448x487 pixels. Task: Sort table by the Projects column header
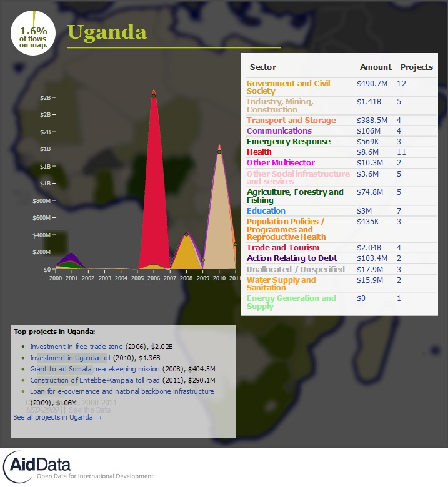pyautogui.click(x=416, y=67)
